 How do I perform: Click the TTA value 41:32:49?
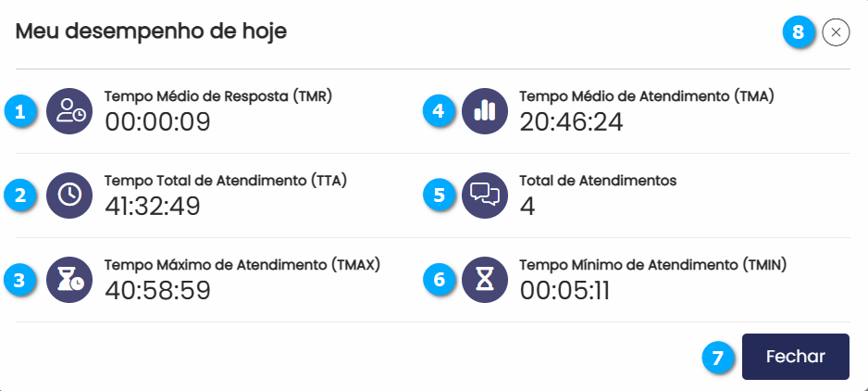(153, 207)
